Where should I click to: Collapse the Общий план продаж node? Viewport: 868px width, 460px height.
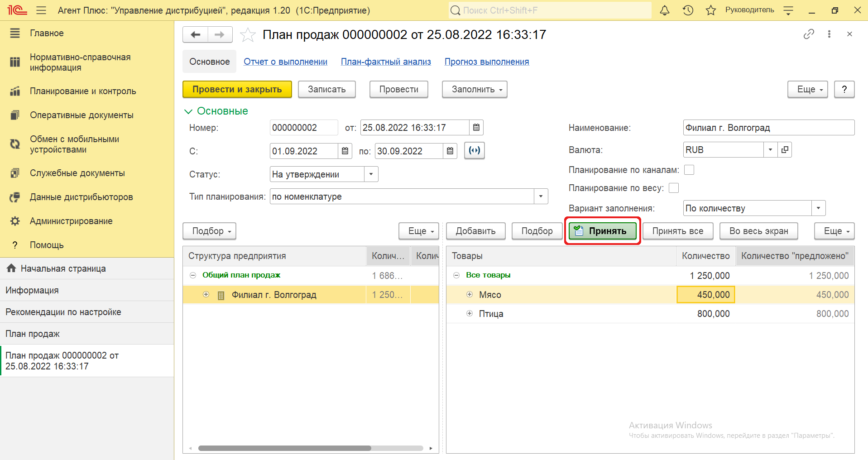[x=193, y=275]
